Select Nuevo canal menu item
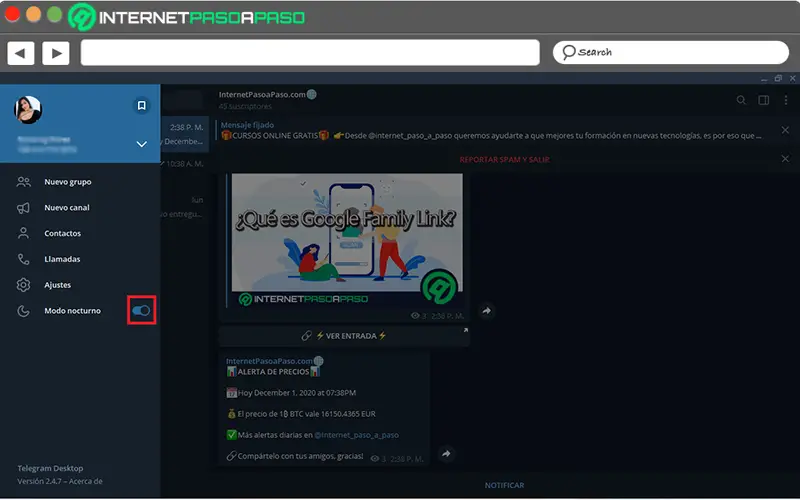 80,208
